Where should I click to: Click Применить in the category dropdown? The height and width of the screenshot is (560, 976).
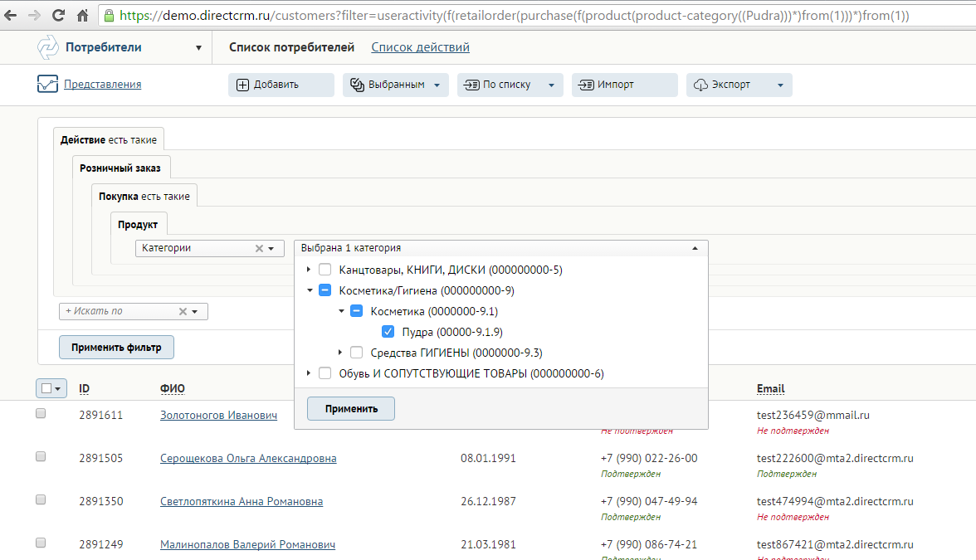coord(351,409)
